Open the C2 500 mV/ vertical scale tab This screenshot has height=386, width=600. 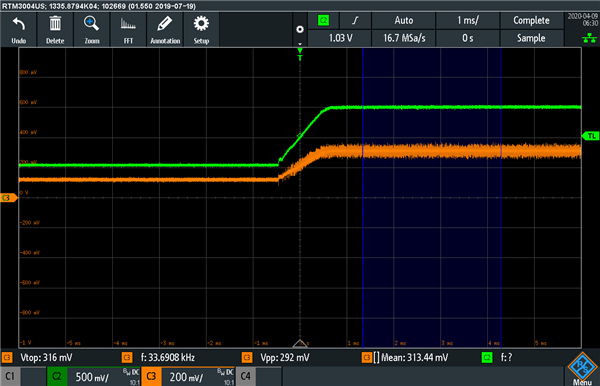[x=94, y=376]
